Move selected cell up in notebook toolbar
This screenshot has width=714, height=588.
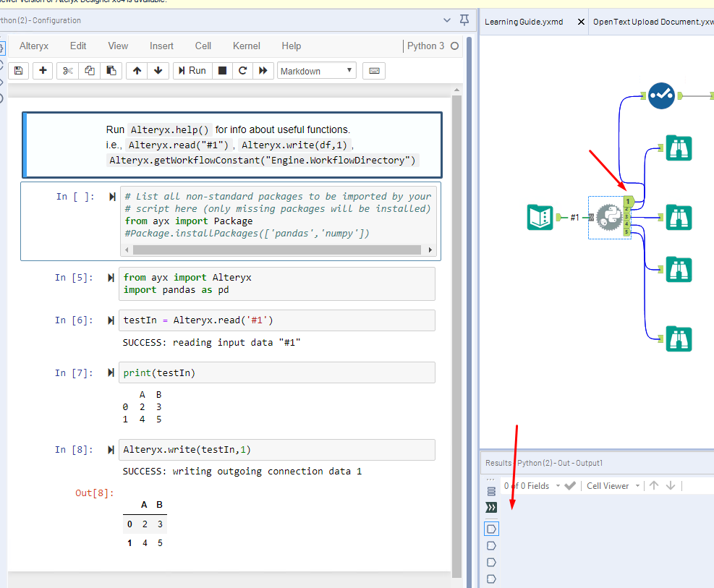[x=137, y=71]
